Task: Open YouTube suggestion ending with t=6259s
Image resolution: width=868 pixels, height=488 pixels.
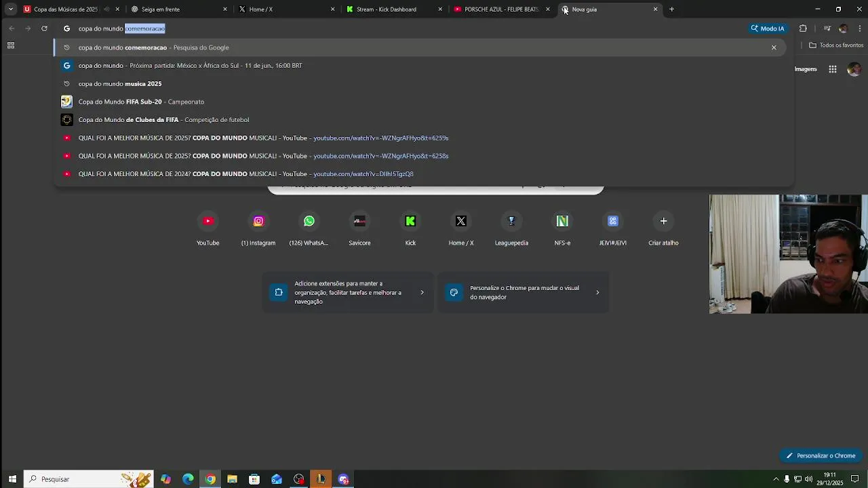Action: 420,138
